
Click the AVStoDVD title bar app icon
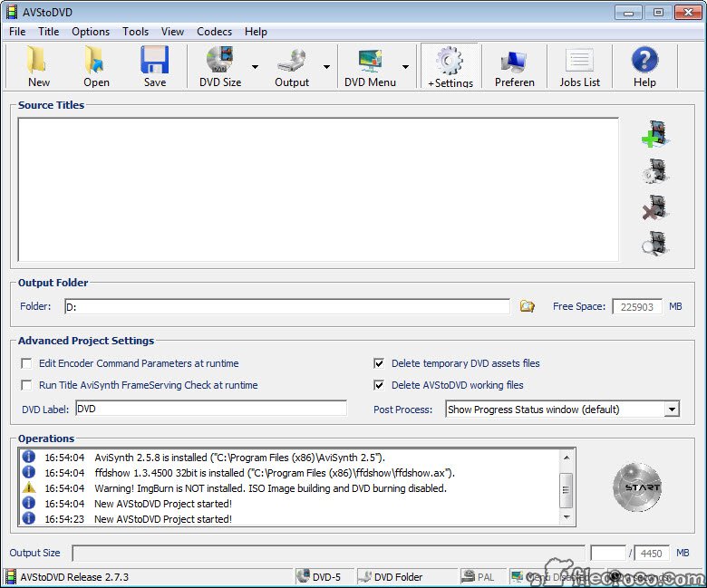click(x=12, y=12)
